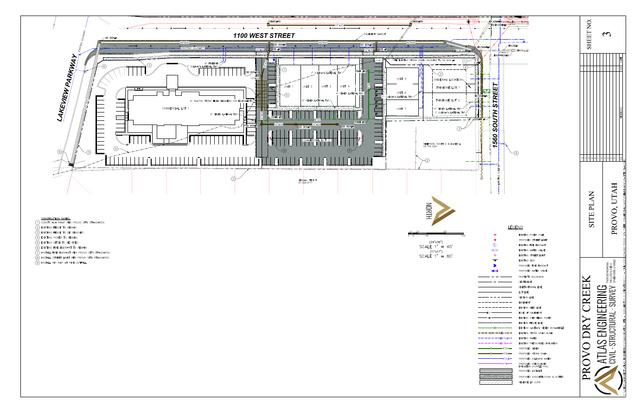Image resolution: width=640 pixels, height=404 pixels.
Task: Click the hatched bottom legend swatch
Action: [495, 383]
